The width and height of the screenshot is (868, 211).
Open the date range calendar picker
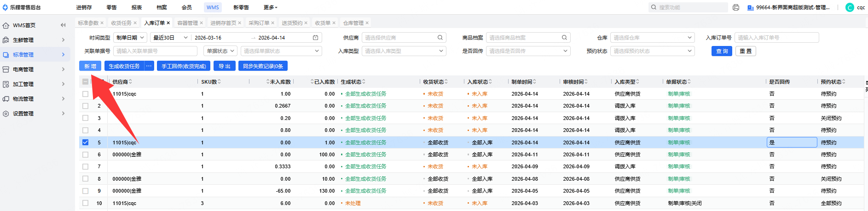tap(315, 38)
